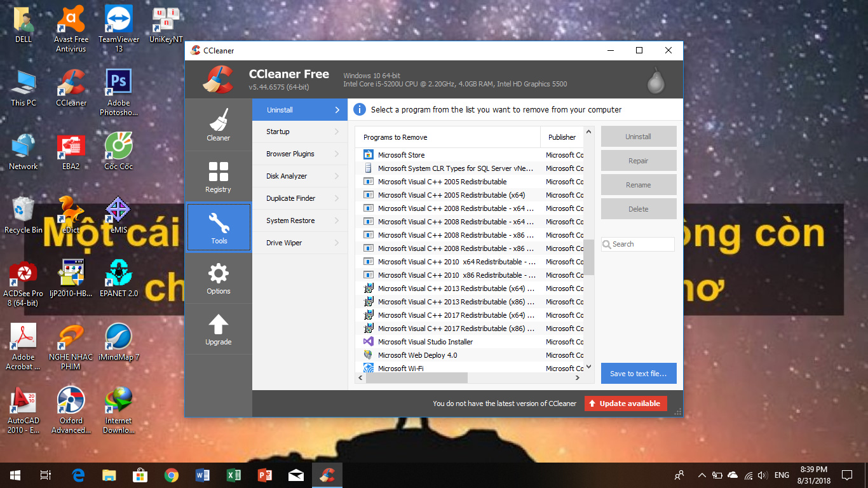Open the Options gear section
Viewport: 868px width, 488px height.
point(218,278)
